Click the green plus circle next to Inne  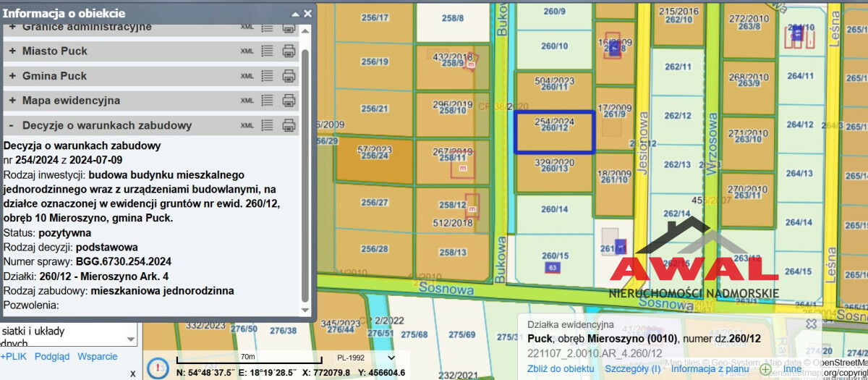(x=765, y=368)
